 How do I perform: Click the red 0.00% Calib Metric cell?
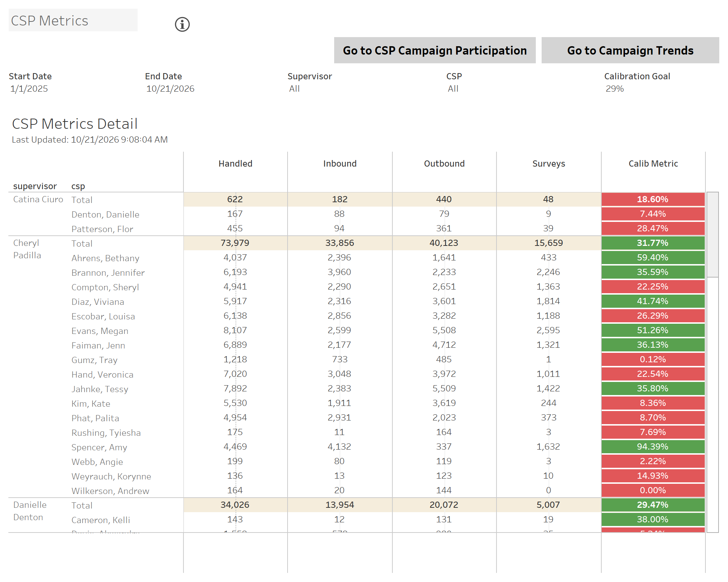click(x=653, y=490)
